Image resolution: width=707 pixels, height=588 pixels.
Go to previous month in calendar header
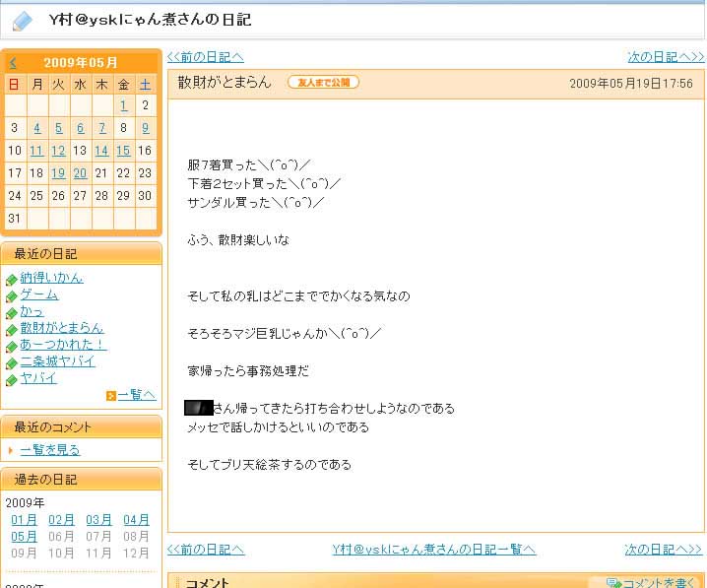(13, 62)
